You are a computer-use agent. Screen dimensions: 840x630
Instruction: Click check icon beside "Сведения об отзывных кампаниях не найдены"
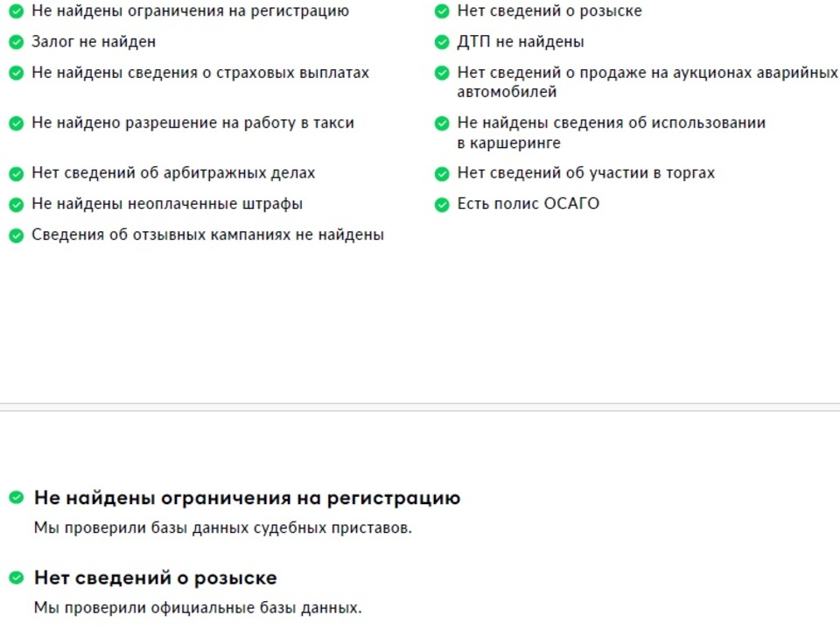click(x=16, y=235)
